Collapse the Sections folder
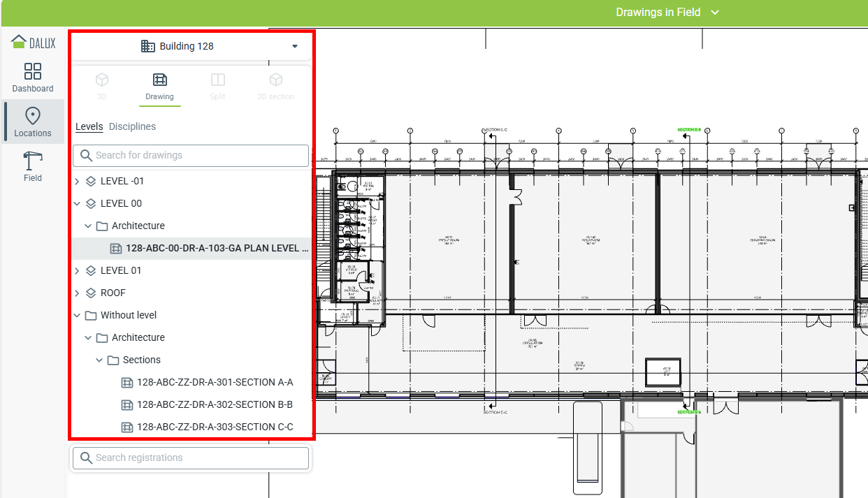The height and width of the screenshot is (498, 868). coord(99,360)
